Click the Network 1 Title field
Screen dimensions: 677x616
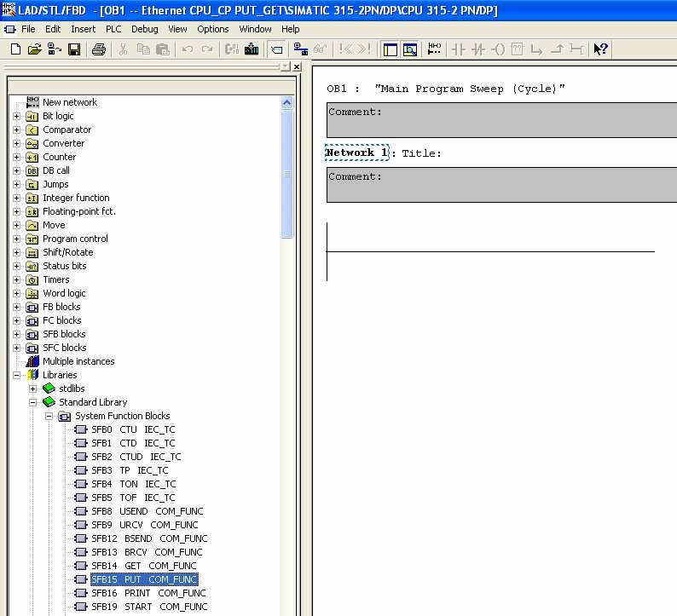[x=422, y=153]
